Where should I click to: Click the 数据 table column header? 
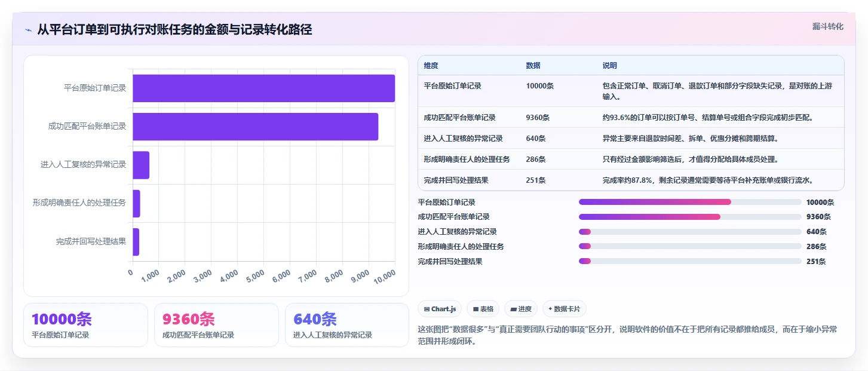pyautogui.click(x=533, y=65)
